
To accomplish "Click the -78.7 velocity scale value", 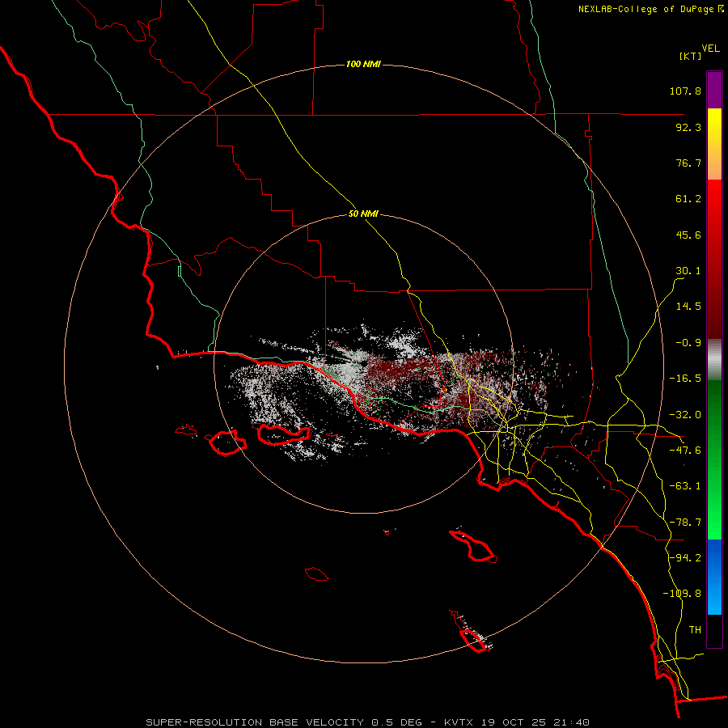I will (685, 523).
